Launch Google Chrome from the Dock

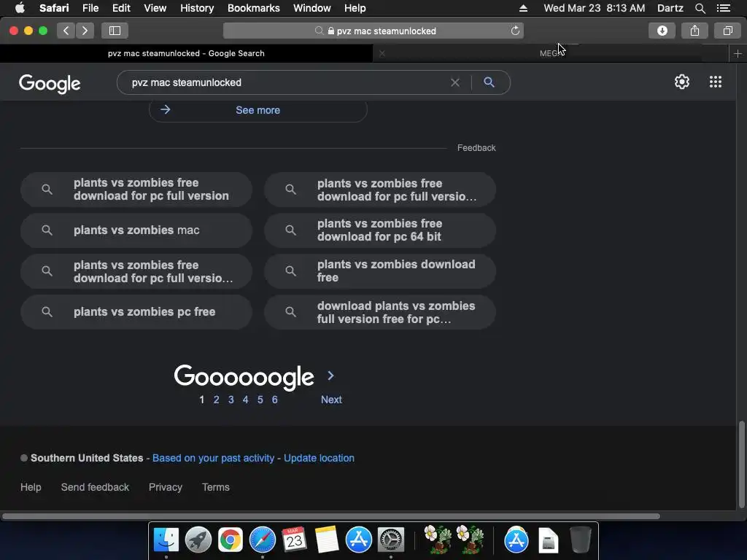(230, 540)
